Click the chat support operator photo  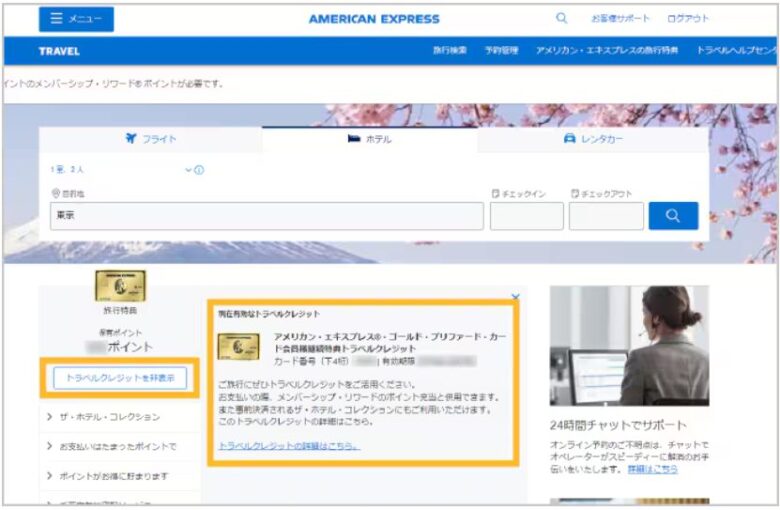pos(629,345)
